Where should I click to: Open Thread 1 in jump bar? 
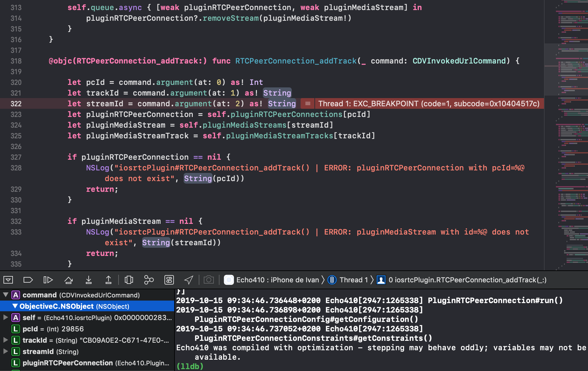(x=348, y=280)
